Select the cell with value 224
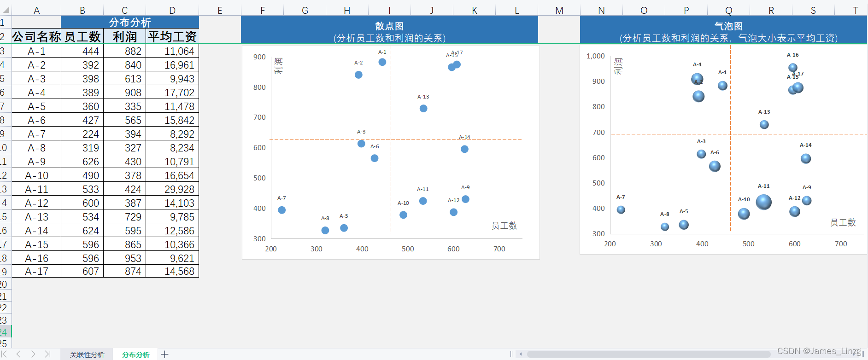Viewport: 868px width, 360px height. click(82, 134)
